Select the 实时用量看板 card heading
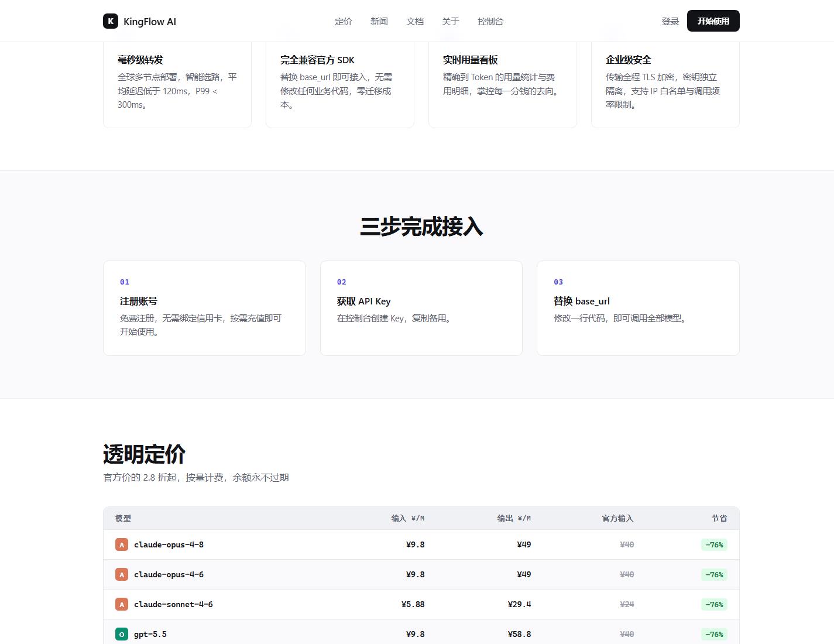Viewport: 834px width, 644px height. 471,60
